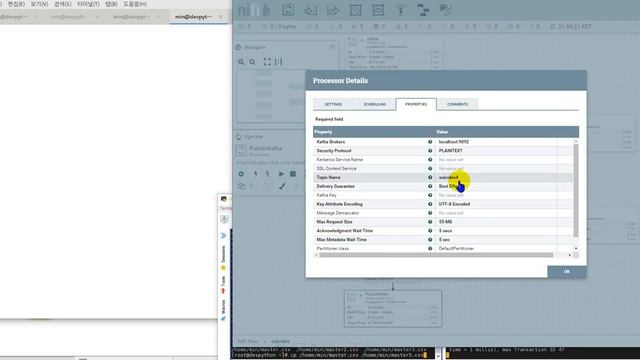This screenshot has height=360, width=640.
Task: Open the NiFi Flow breadcrumb link
Action: click(x=248, y=341)
